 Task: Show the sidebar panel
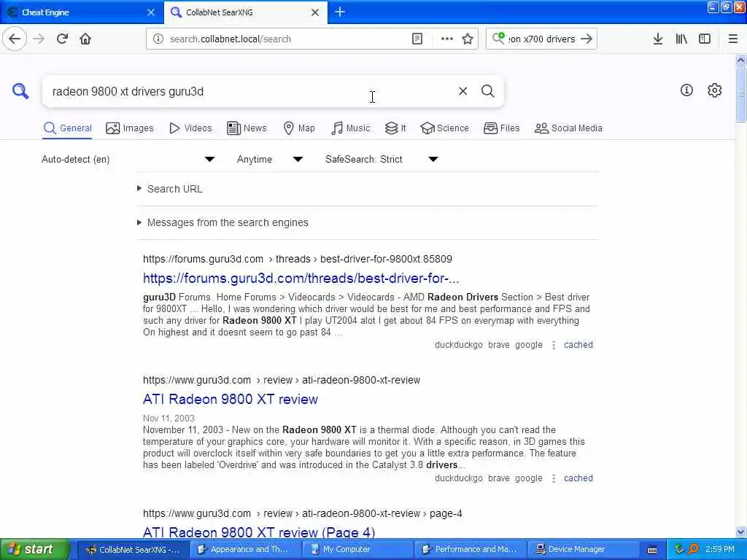click(705, 39)
